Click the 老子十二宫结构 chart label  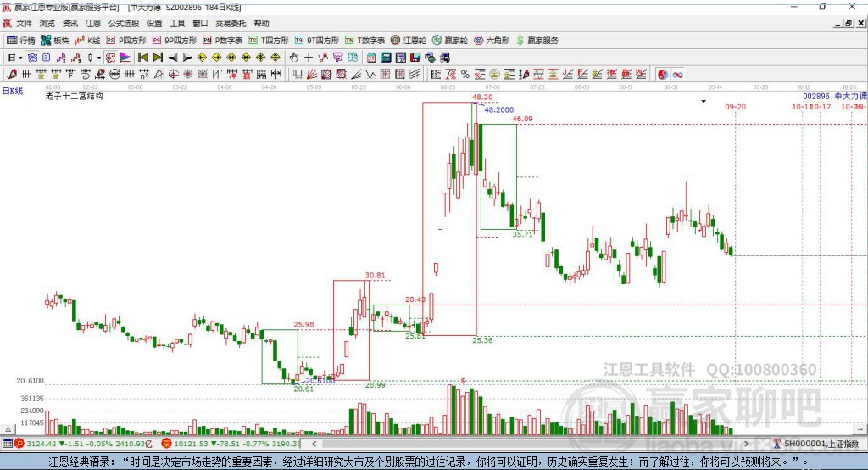pyautogui.click(x=75, y=96)
